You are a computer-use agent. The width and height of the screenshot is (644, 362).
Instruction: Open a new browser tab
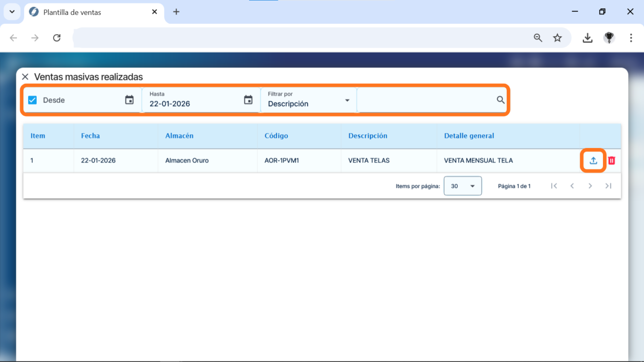176,12
